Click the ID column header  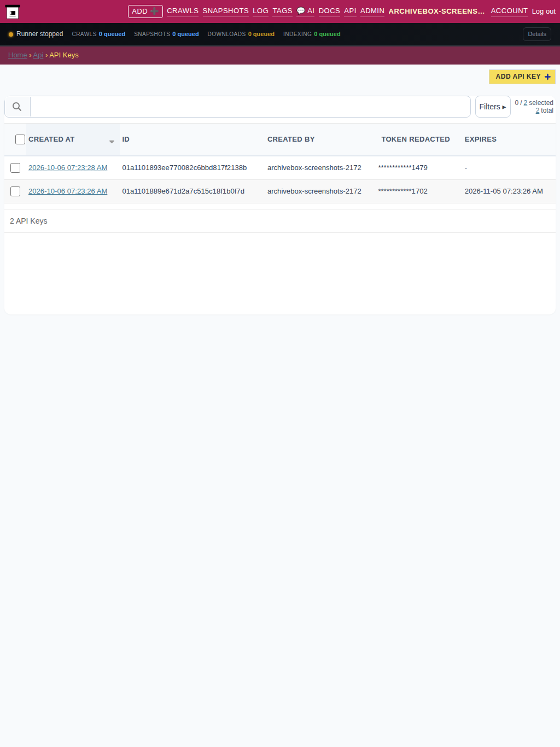click(x=126, y=139)
